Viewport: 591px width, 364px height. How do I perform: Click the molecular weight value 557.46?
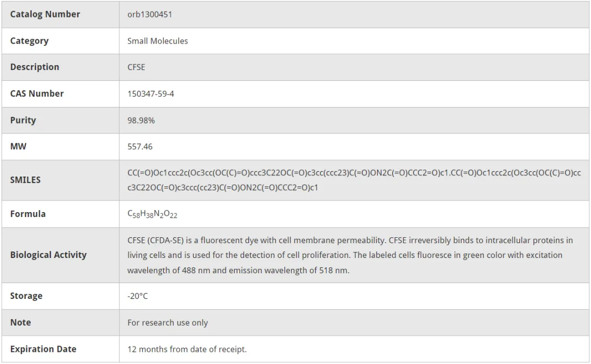tap(140, 146)
